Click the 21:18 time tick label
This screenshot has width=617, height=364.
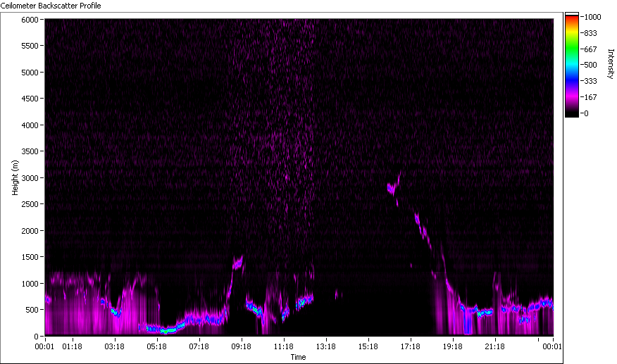click(x=495, y=346)
